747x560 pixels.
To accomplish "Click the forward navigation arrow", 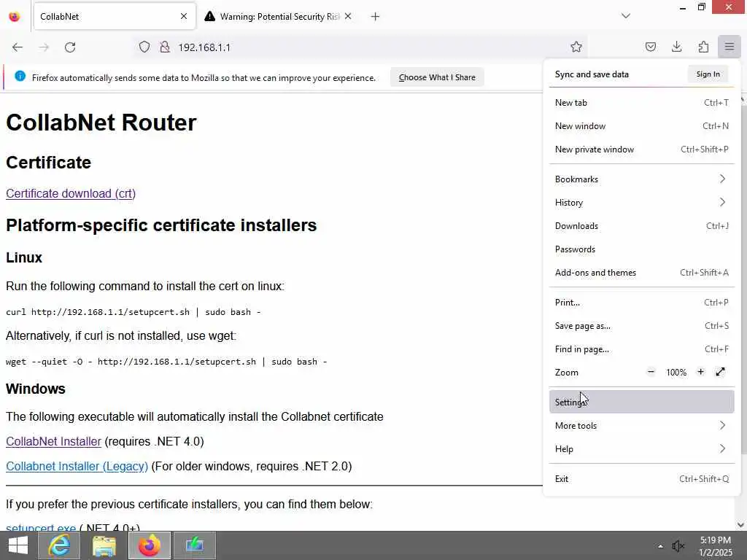I will coord(44,47).
